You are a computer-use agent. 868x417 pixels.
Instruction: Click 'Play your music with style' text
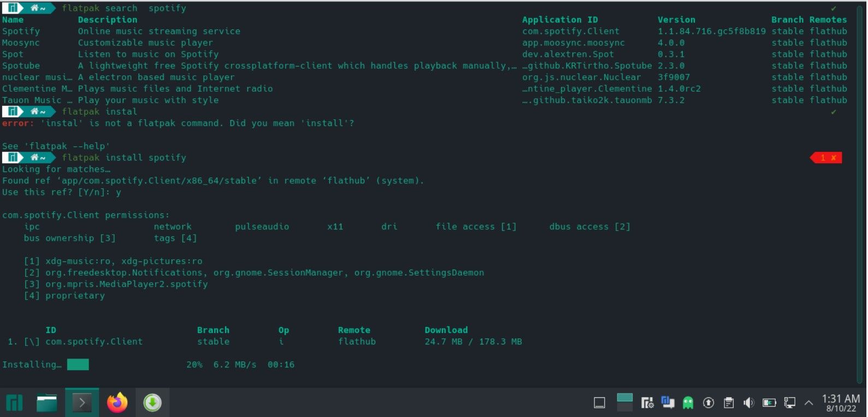pos(148,100)
